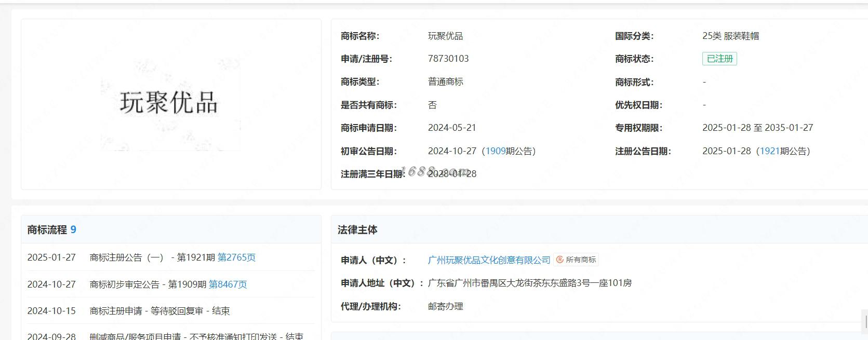The width and height of the screenshot is (868, 340).
Task: Click the 2025-01-27 商标注册公告 flow row
Action: (171, 257)
